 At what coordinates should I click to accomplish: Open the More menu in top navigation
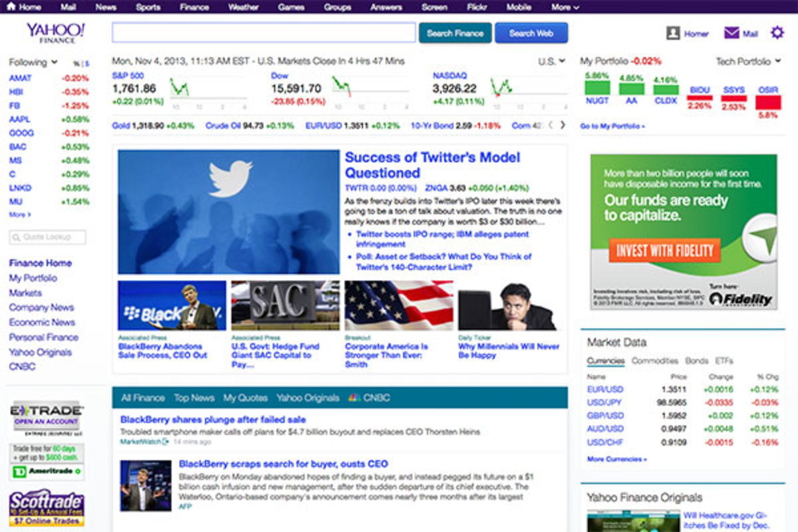coord(565,7)
